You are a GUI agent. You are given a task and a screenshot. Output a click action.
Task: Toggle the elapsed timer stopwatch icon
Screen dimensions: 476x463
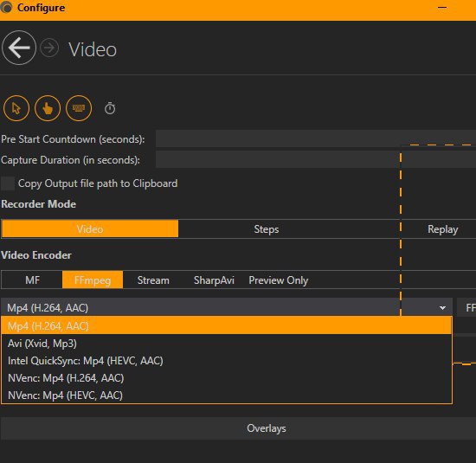point(110,108)
